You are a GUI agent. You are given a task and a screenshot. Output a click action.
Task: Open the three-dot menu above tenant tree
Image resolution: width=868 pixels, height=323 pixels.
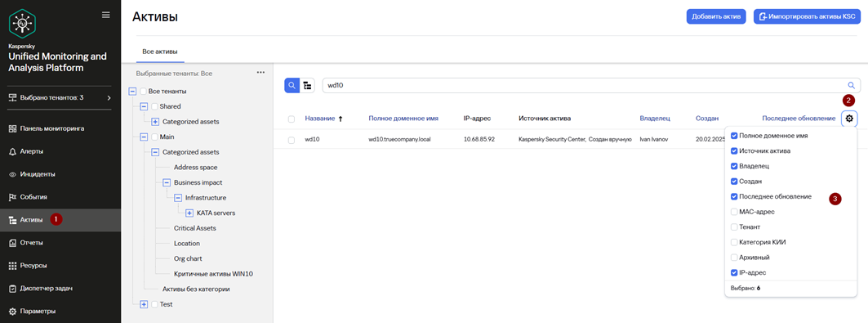[x=260, y=73]
